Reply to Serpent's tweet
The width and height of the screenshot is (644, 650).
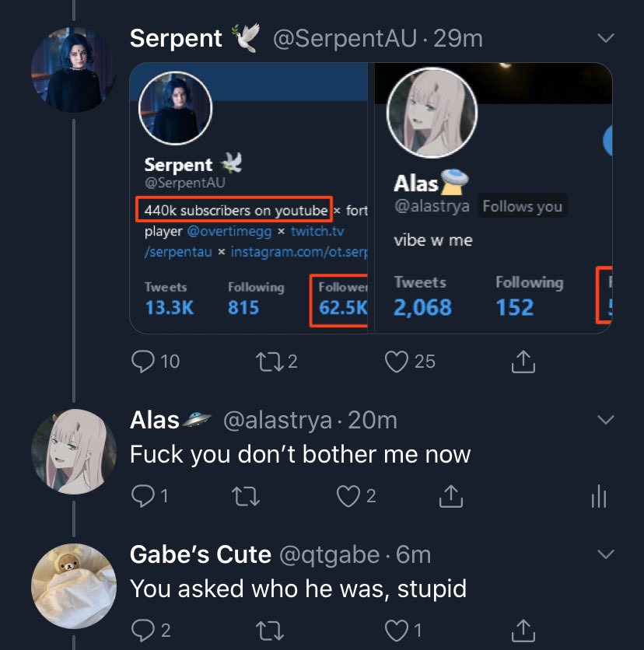coord(144,361)
